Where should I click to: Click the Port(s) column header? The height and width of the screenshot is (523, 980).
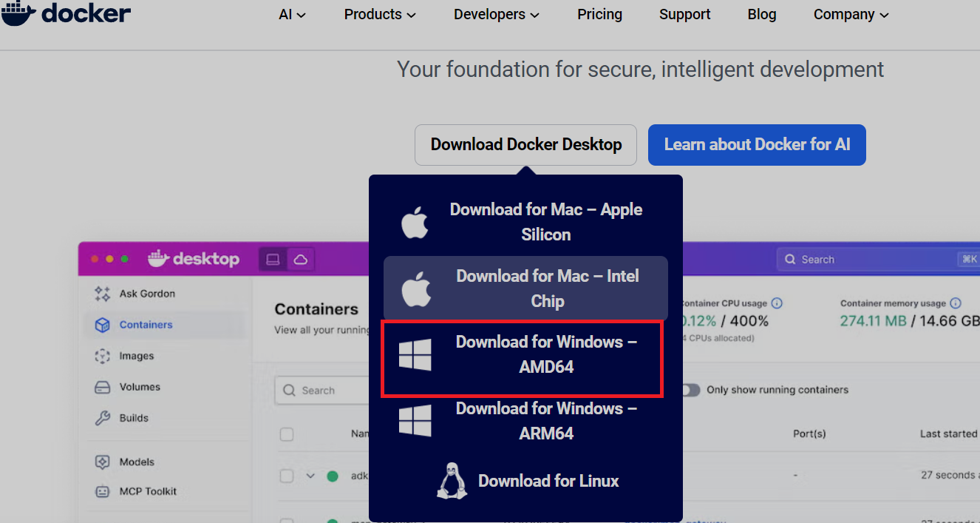(809, 433)
